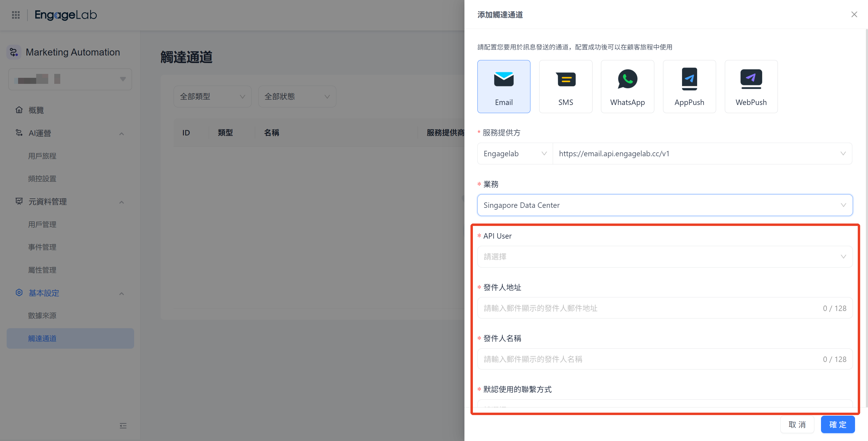Screen dimensions: 868x441
Task: Click the 概覽 home icon
Action: [19, 110]
